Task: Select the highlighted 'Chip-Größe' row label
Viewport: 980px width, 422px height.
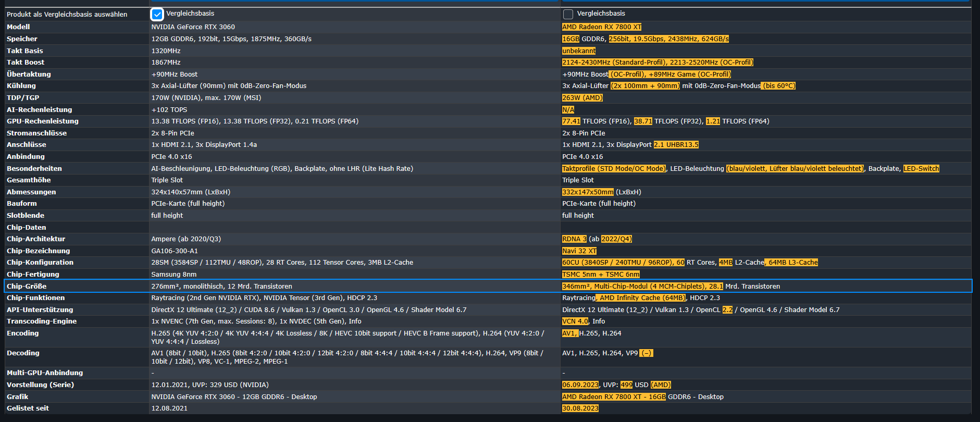Action: [x=27, y=287]
